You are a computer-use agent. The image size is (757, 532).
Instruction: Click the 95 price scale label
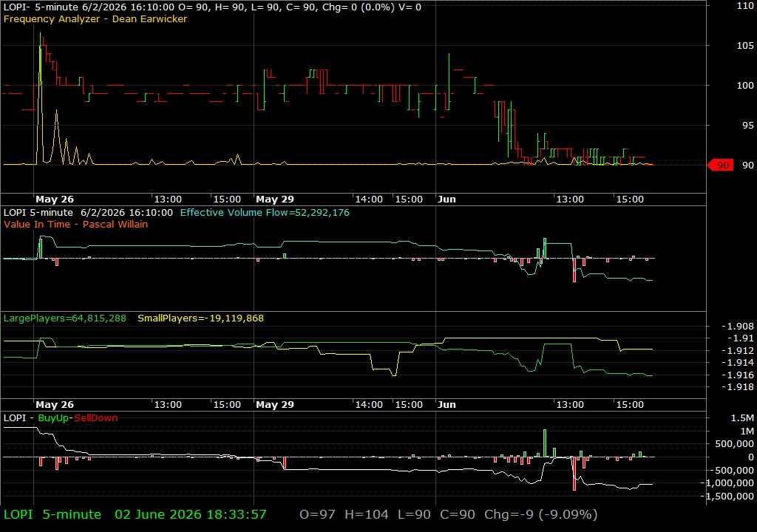coord(748,126)
